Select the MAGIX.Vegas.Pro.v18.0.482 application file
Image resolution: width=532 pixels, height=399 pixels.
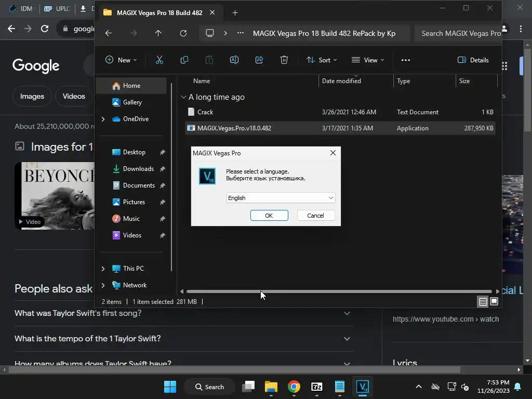pyautogui.click(x=340, y=128)
